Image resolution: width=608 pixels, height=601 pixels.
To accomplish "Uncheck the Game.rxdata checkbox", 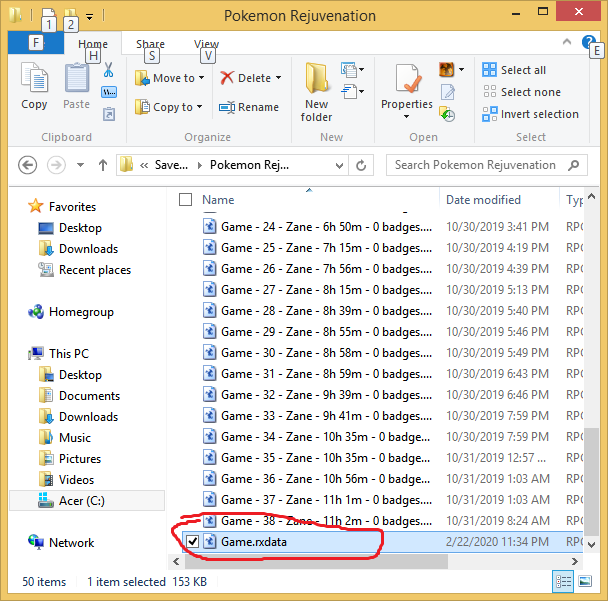I will click(192, 542).
